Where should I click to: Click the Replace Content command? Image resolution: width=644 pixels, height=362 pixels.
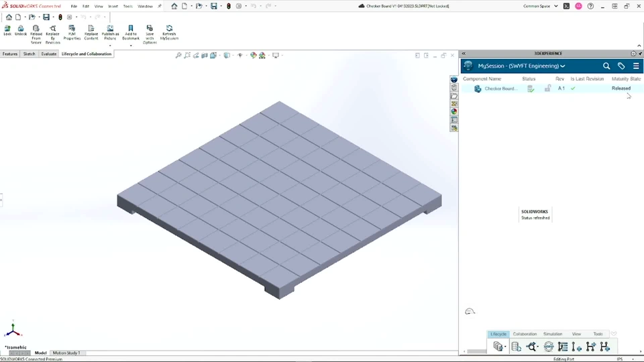(x=91, y=32)
